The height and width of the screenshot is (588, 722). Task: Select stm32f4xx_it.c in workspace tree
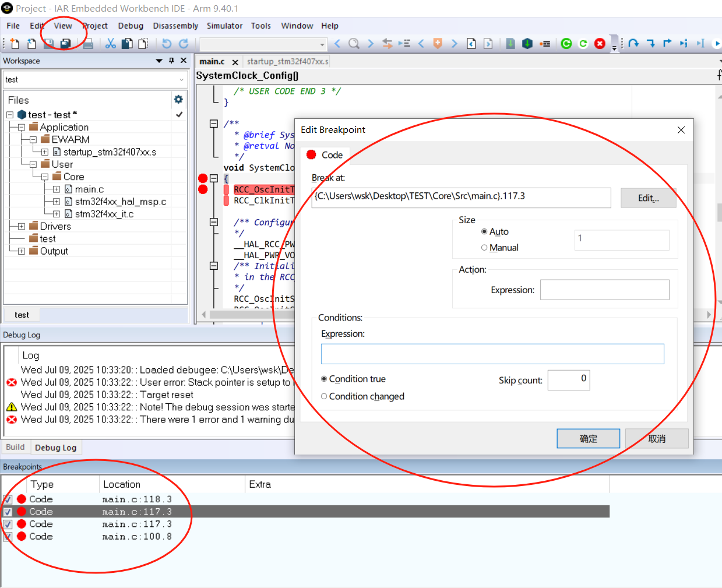pyautogui.click(x=104, y=214)
